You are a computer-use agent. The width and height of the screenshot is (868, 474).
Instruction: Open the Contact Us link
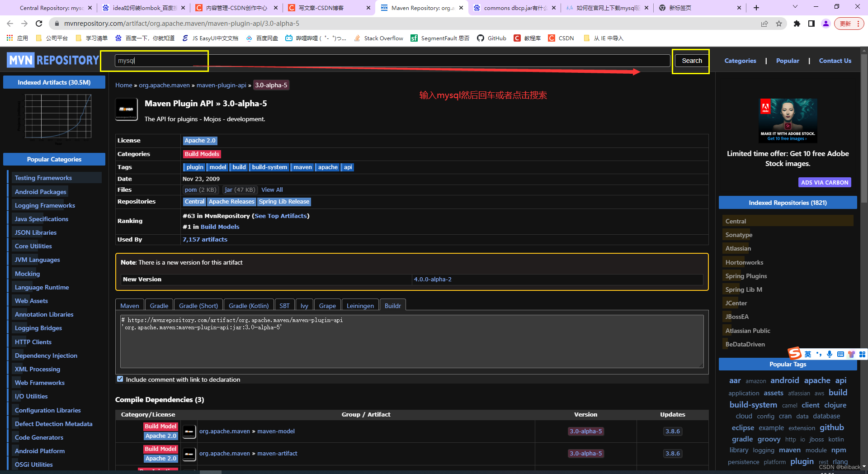(x=835, y=61)
